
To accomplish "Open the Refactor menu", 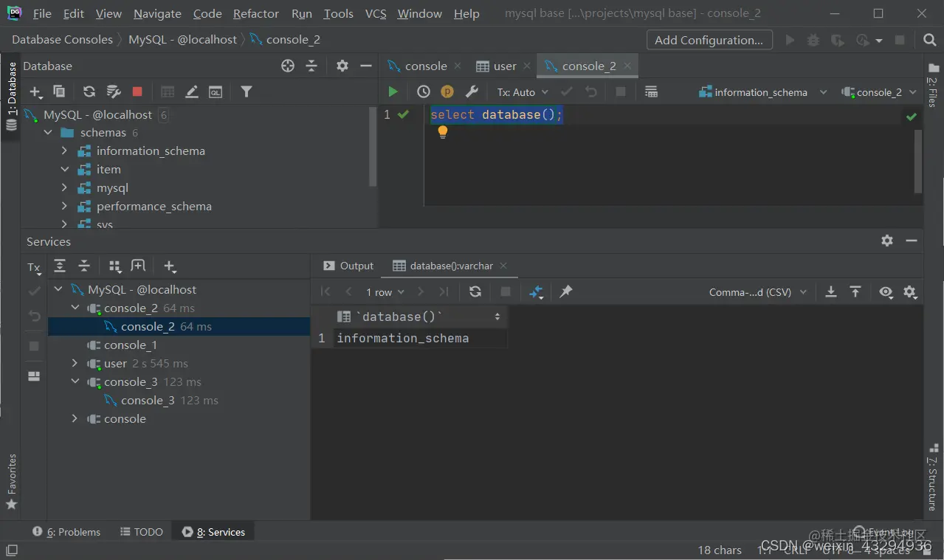I will click(x=255, y=13).
